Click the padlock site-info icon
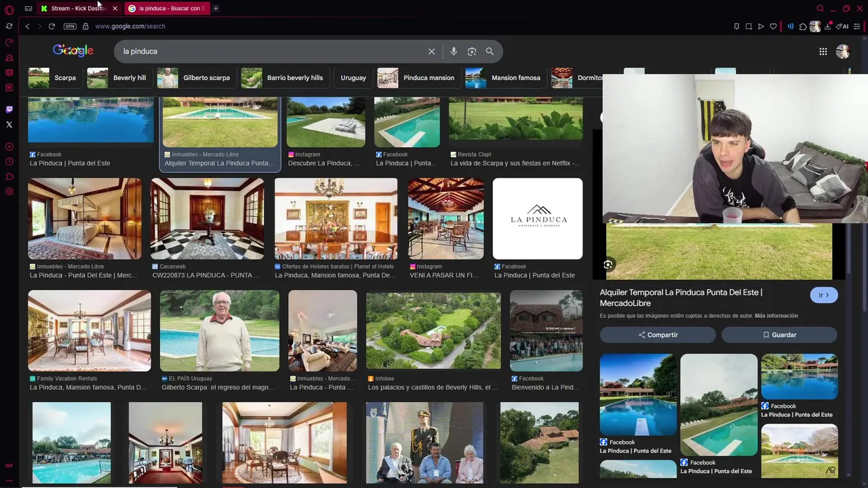The height and width of the screenshot is (488, 868). coord(85,26)
